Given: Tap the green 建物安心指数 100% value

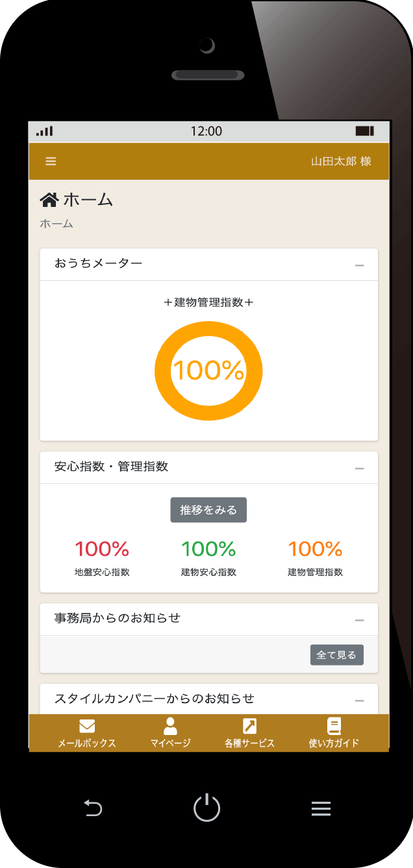Looking at the screenshot, I should pos(208,549).
